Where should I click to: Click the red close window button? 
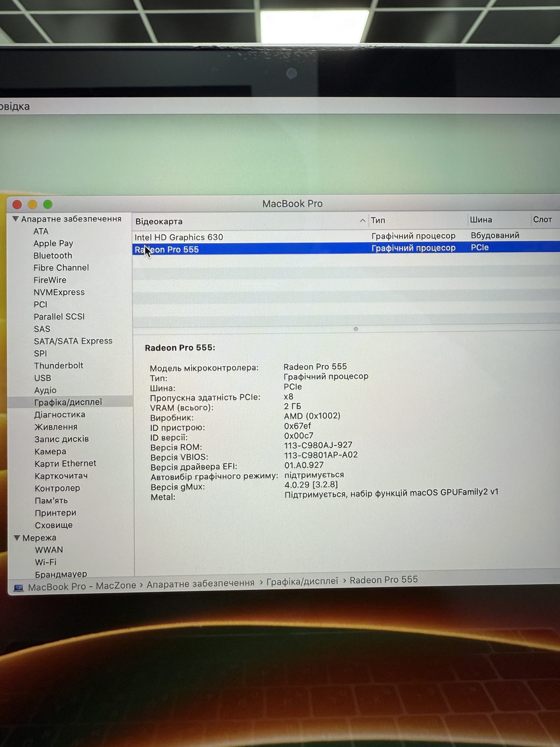pyautogui.click(x=17, y=204)
